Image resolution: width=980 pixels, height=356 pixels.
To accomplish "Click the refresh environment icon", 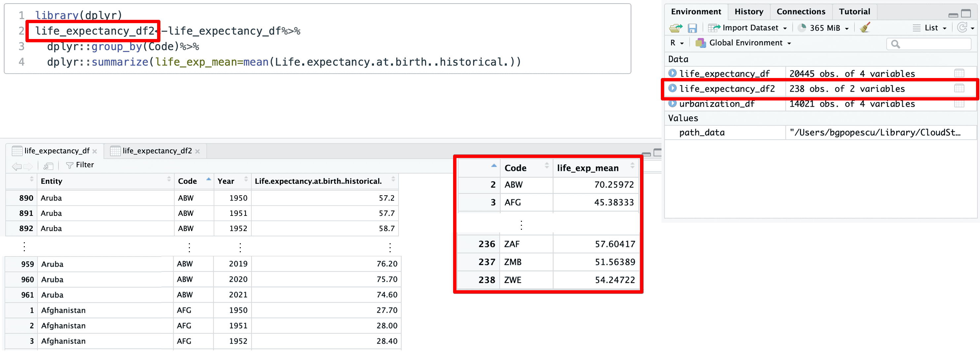I will 962,28.
